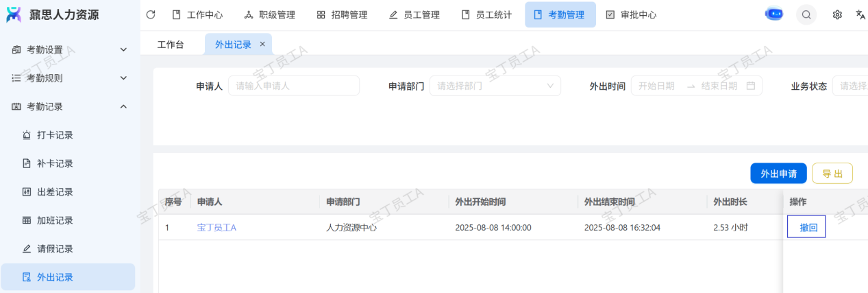Viewport: 868px width, 293px height.
Task: Click the language translate icon
Action: tap(860, 14)
